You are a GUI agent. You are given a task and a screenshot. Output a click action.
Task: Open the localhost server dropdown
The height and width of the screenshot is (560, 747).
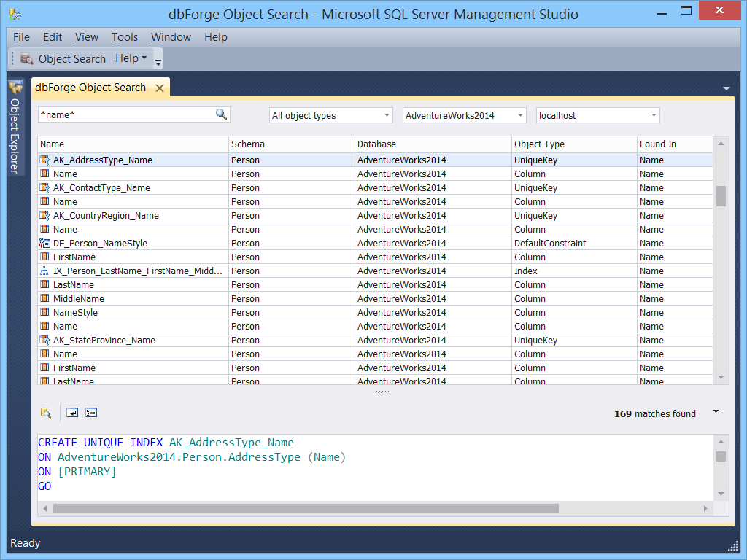[x=597, y=115]
